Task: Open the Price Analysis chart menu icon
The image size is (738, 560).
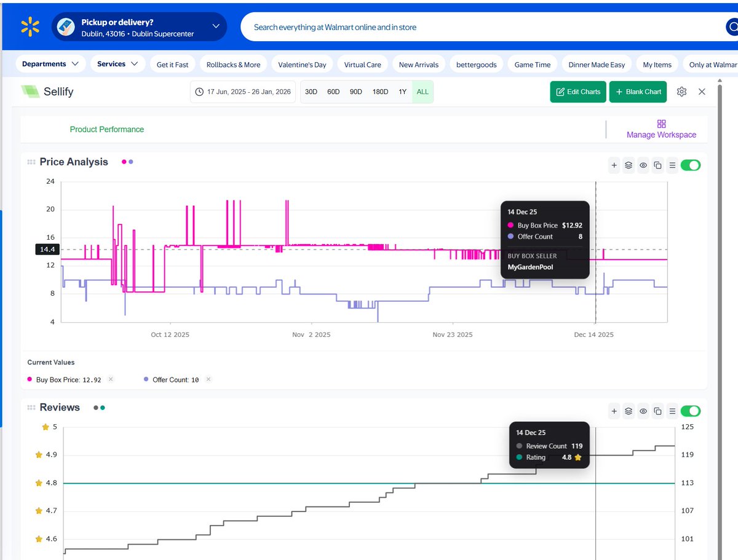Action: tap(672, 165)
